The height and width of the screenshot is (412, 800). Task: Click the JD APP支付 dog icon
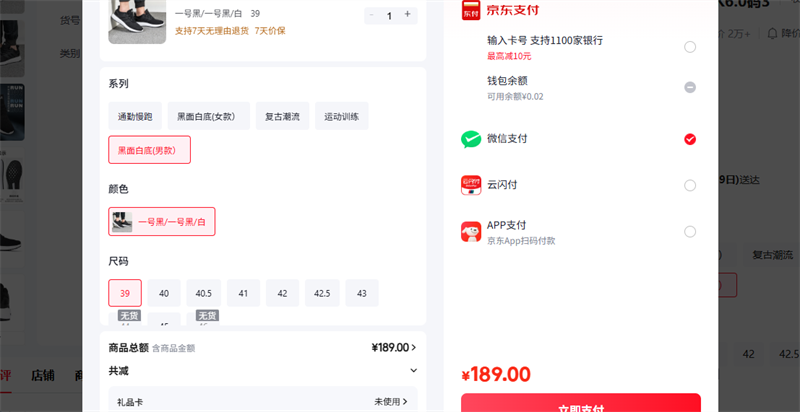pyautogui.click(x=471, y=232)
